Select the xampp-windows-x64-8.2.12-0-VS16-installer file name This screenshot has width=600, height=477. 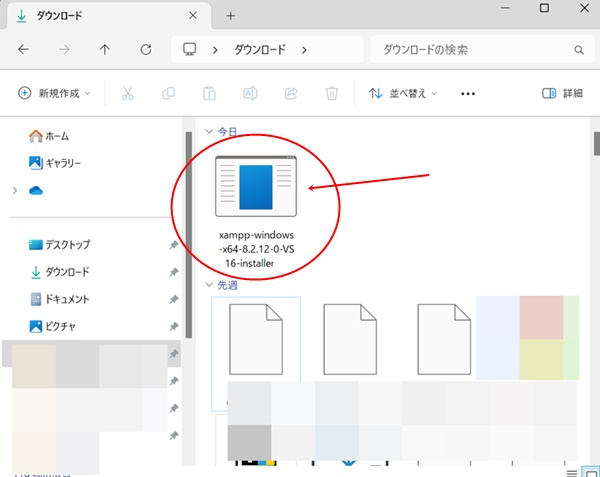pos(256,249)
